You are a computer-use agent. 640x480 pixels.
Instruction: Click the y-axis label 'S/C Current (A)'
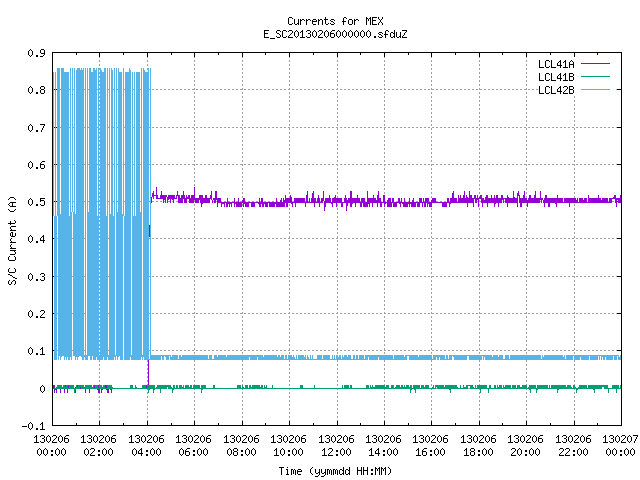click(12, 240)
